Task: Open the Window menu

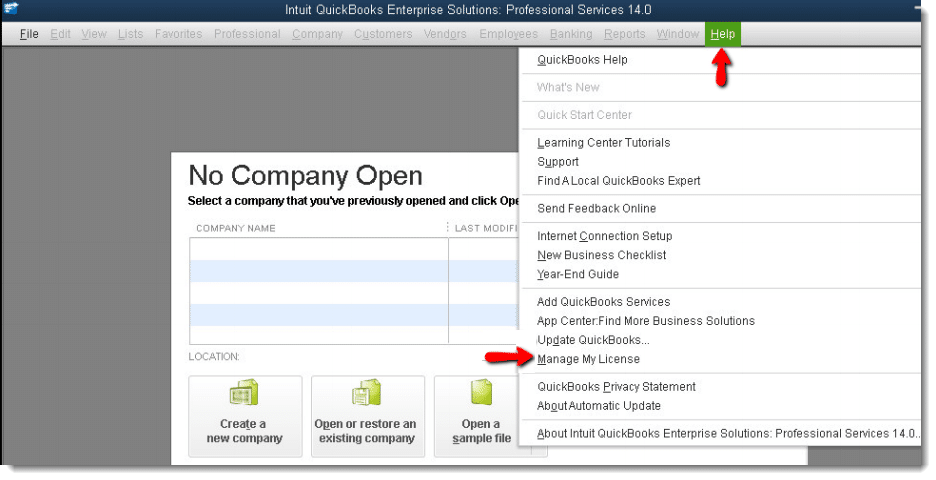Action: (x=678, y=34)
